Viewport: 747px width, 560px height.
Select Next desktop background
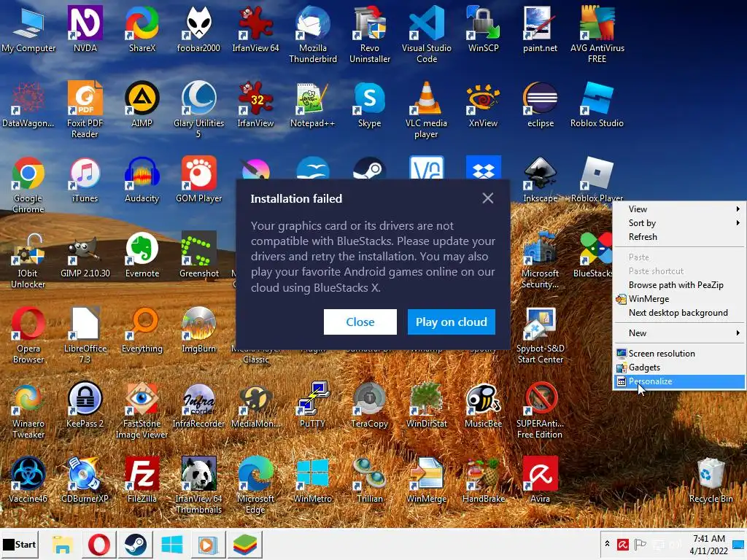point(680,312)
